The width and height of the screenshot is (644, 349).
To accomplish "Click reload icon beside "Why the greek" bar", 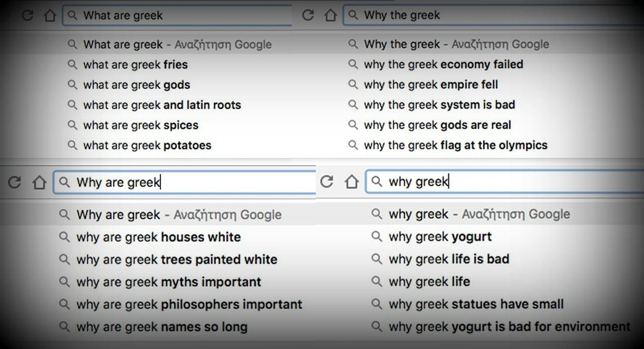I will pyautogui.click(x=308, y=15).
